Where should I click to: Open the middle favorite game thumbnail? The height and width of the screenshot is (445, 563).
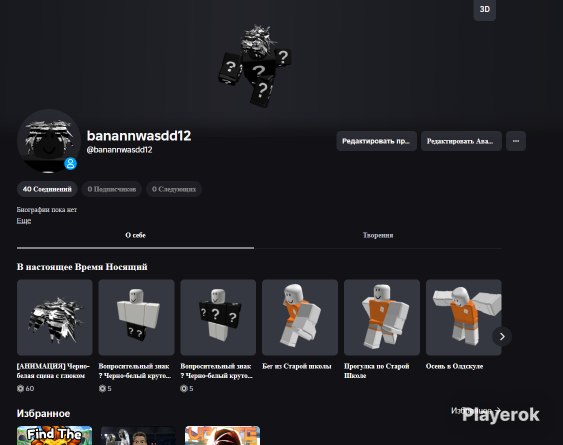(x=138, y=435)
